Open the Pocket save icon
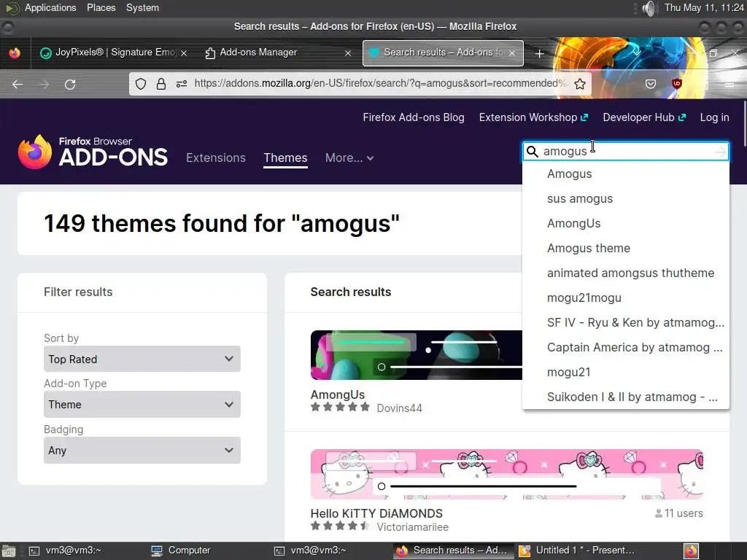This screenshot has height=560, width=747. coord(650,85)
